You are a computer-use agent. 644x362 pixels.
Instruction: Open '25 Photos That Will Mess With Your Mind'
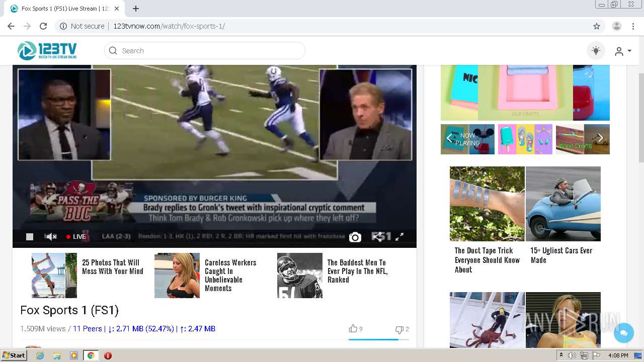[x=113, y=267]
